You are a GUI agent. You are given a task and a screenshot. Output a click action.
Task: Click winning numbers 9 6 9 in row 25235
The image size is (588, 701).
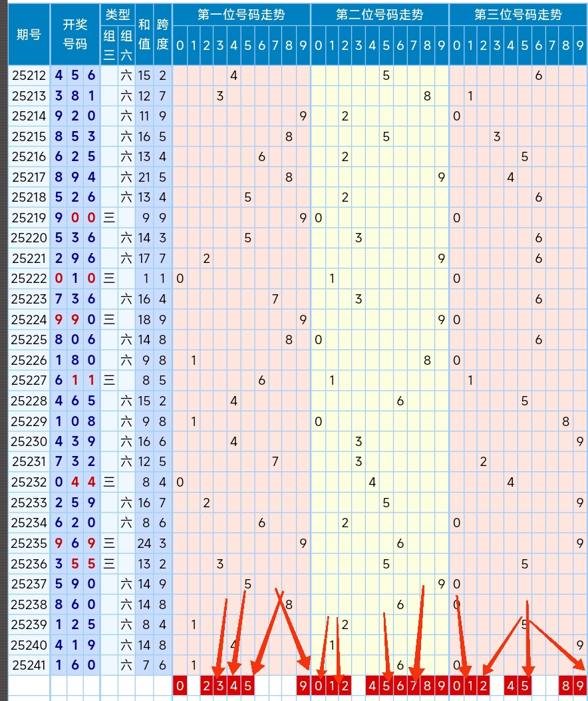pos(75,543)
